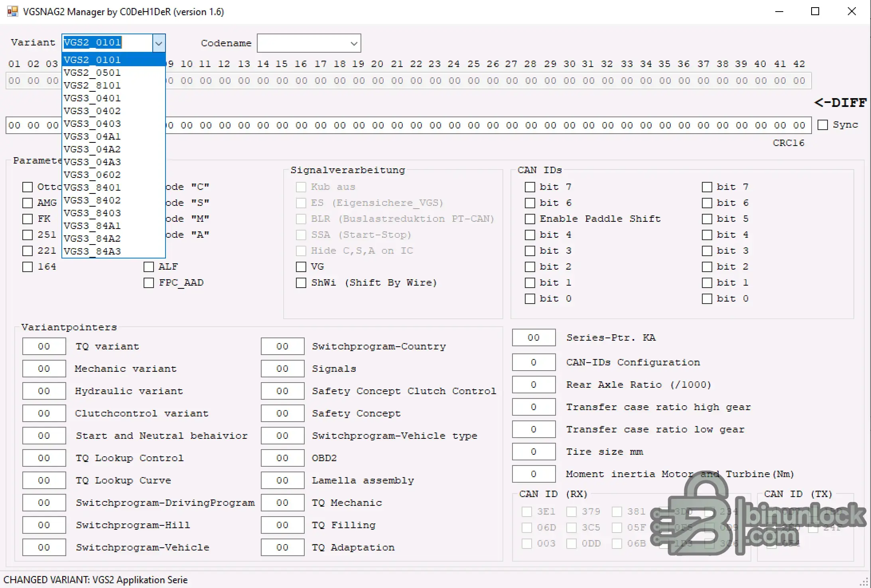This screenshot has width=871, height=588.
Task: Click the CRC16 label
Action: pos(788,143)
